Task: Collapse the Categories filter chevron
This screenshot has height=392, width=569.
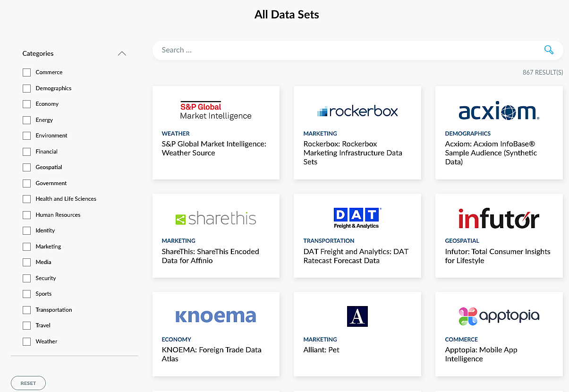Action: pyautogui.click(x=122, y=53)
